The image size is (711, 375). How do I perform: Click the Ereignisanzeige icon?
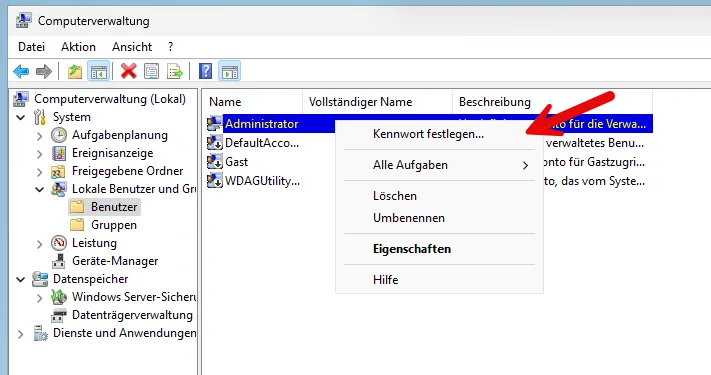(59, 153)
